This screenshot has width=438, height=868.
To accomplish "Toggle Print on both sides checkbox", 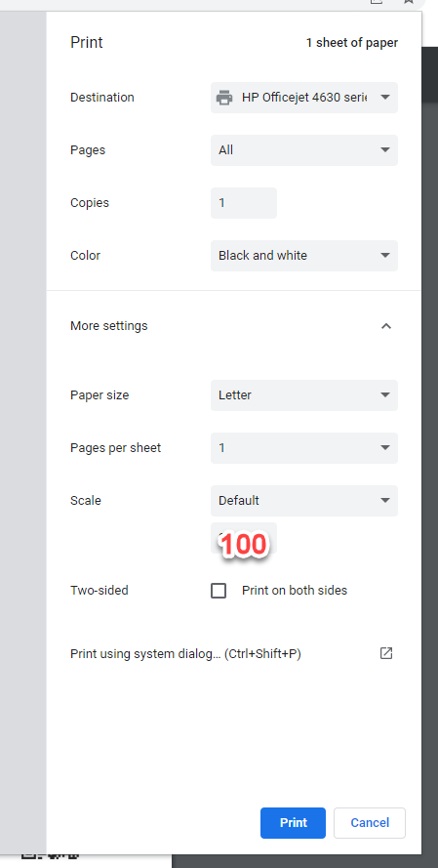I will tap(219, 591).
